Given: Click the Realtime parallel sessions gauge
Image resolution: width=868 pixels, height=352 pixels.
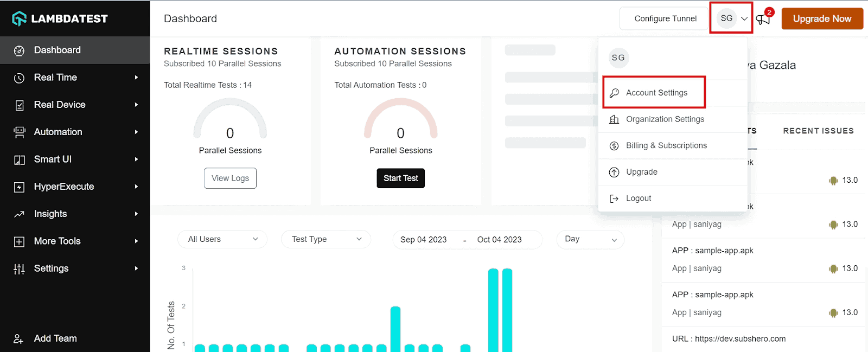Looking at the screenshot, I should 230,119.
